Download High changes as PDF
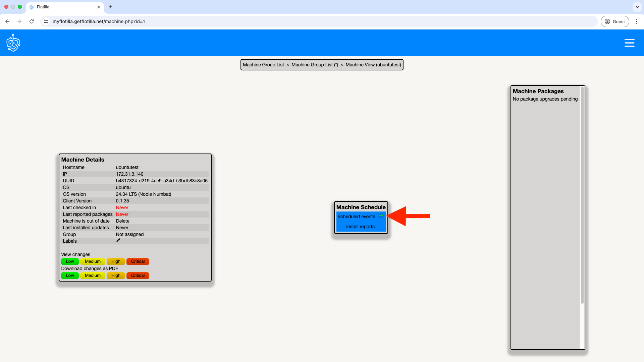This screenshot has width=644, height=362. tap(116, 276)
